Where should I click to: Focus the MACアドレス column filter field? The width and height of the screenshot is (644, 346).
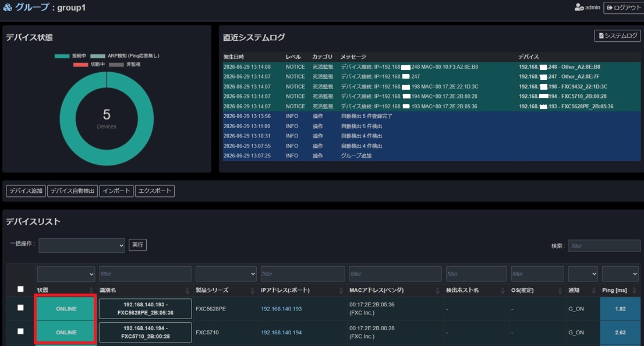[395, 274]
